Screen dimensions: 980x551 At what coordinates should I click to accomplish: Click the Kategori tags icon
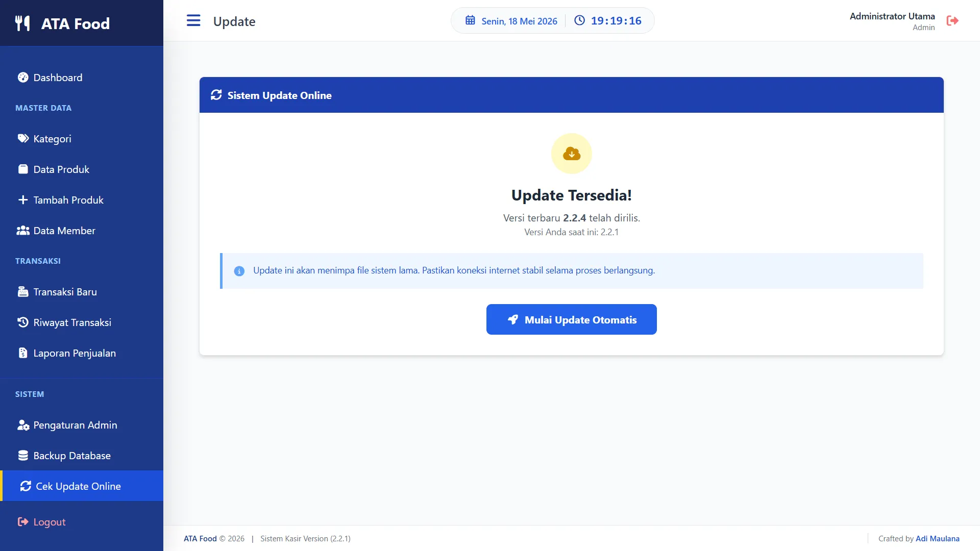pyautogui.click(x=23, y=139)
